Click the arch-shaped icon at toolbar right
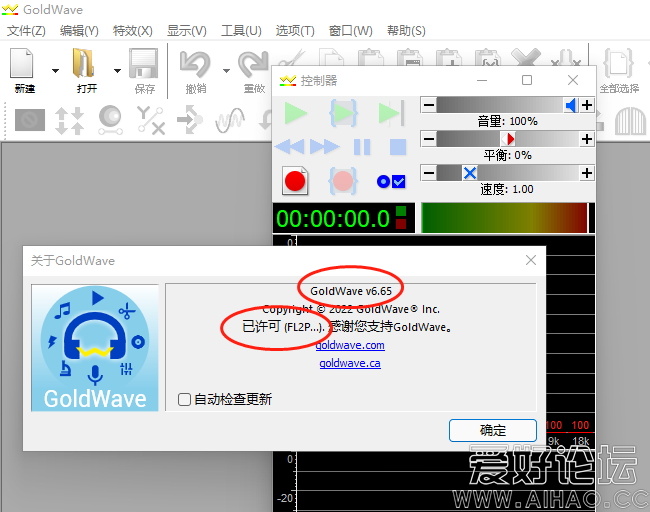 click(630, 121)
